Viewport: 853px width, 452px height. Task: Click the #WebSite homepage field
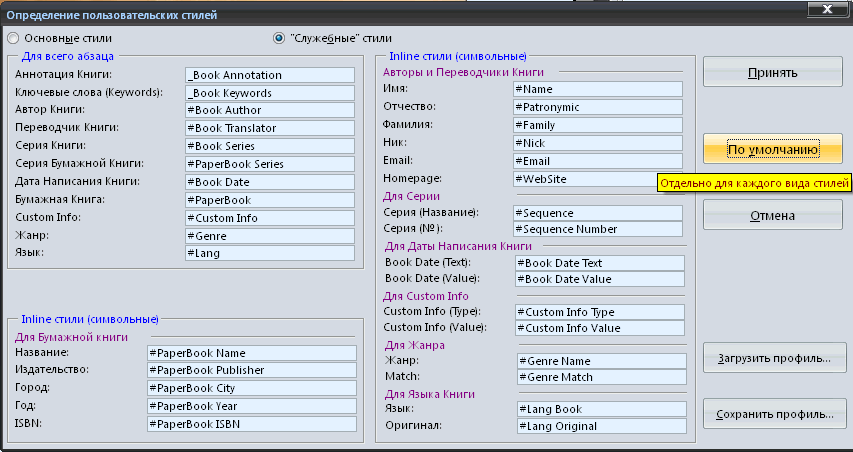point(598,179)
